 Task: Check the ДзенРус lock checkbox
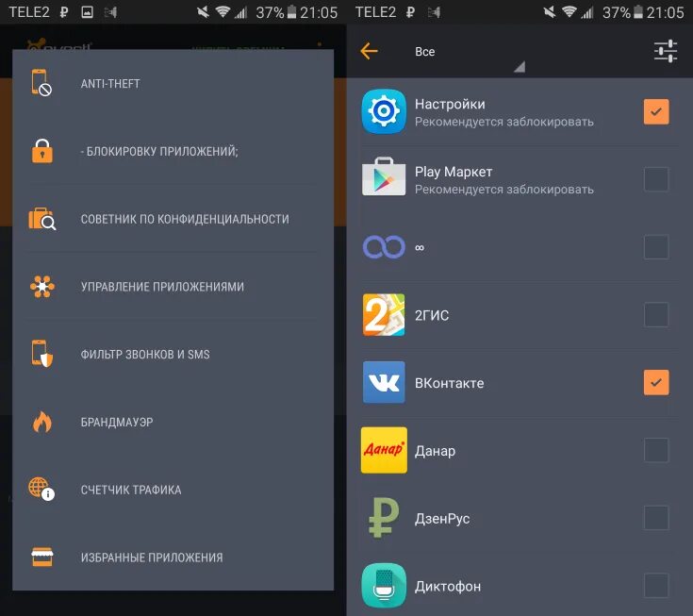tap(656, 517)
